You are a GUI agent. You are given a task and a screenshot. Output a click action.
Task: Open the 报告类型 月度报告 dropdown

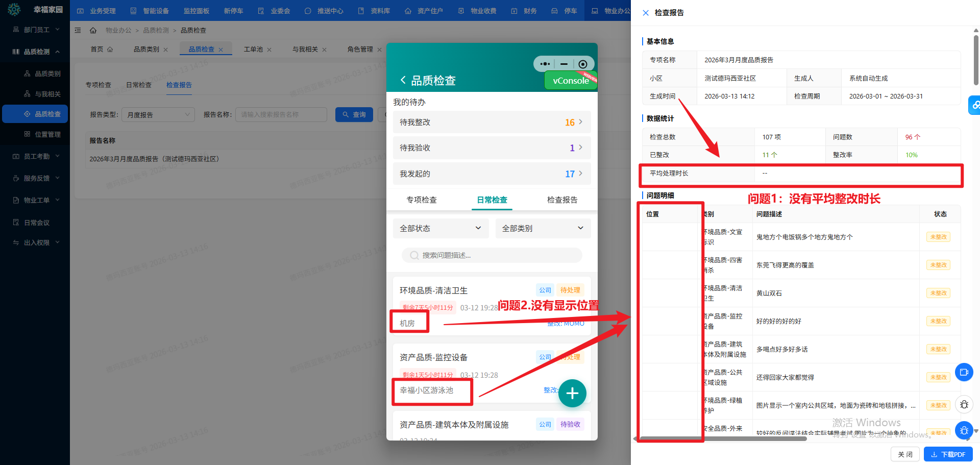click(158, 115)
